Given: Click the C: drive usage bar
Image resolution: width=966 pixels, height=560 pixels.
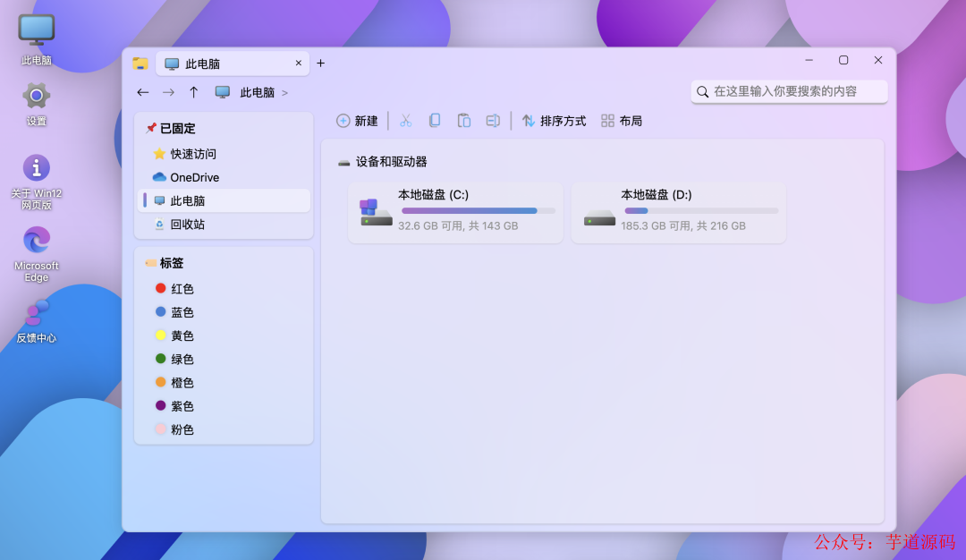Looking at the screenshot, I should tap(478, 211).
